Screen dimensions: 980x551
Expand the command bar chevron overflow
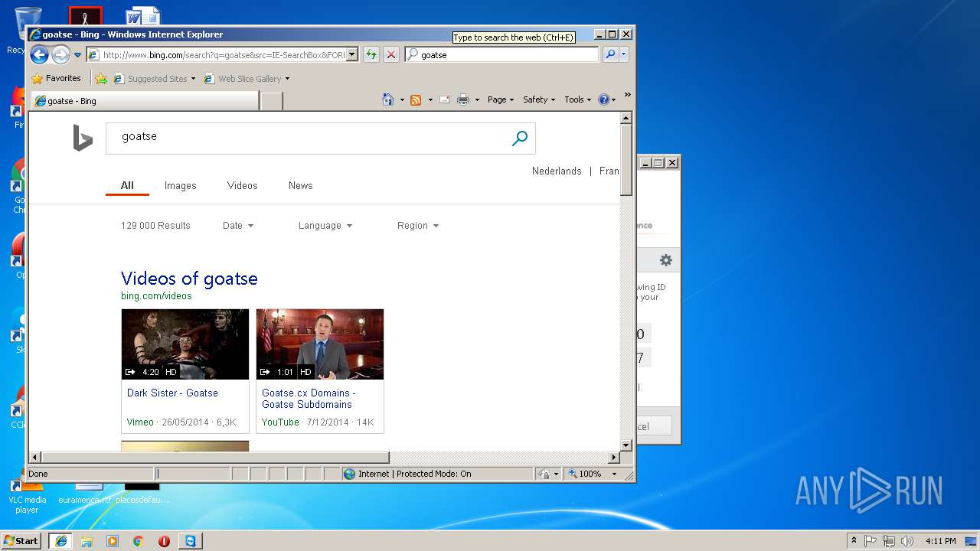(627, 96)
